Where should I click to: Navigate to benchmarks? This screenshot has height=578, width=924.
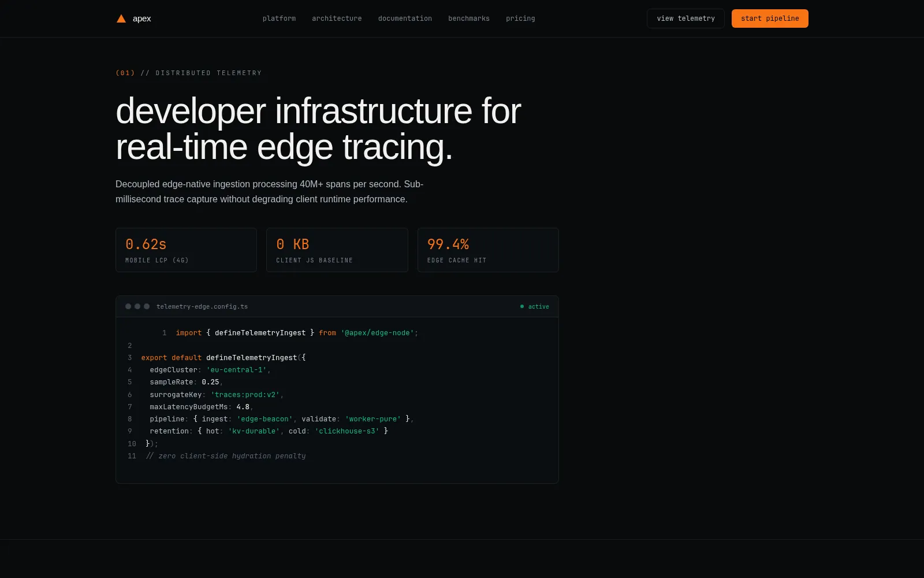(469, 18)
